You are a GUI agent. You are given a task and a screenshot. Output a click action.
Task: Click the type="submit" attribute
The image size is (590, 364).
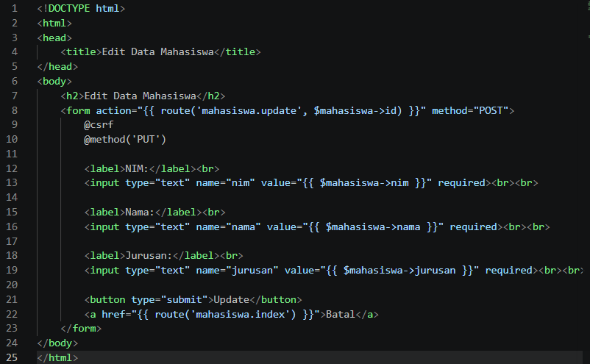169,300
